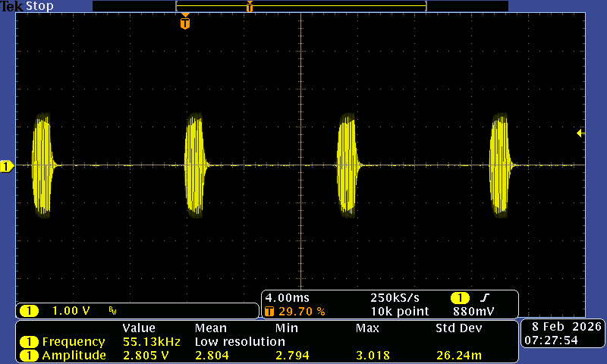This screenshot has width=607, height=364.
Task: Select the channel 1 ground reference marker
Action: click(7, 166)
